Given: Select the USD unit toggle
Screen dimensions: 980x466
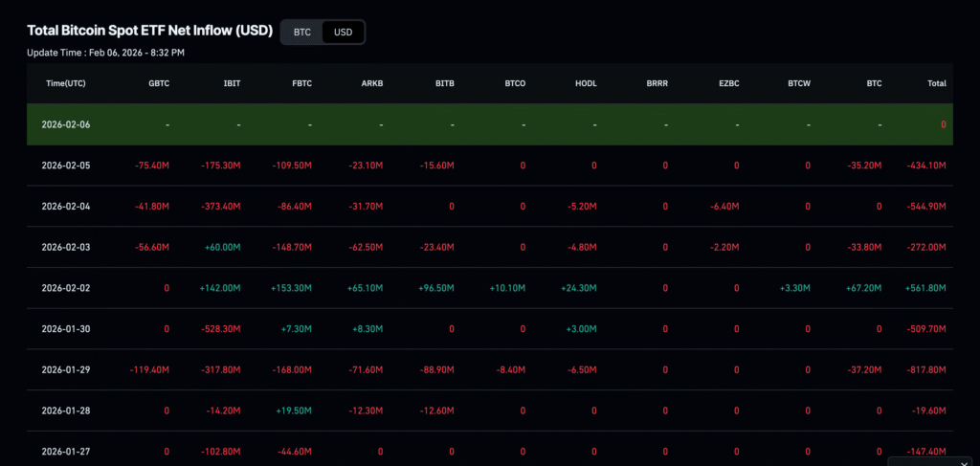Looking at the screenshot, I should tap(342, 33).
